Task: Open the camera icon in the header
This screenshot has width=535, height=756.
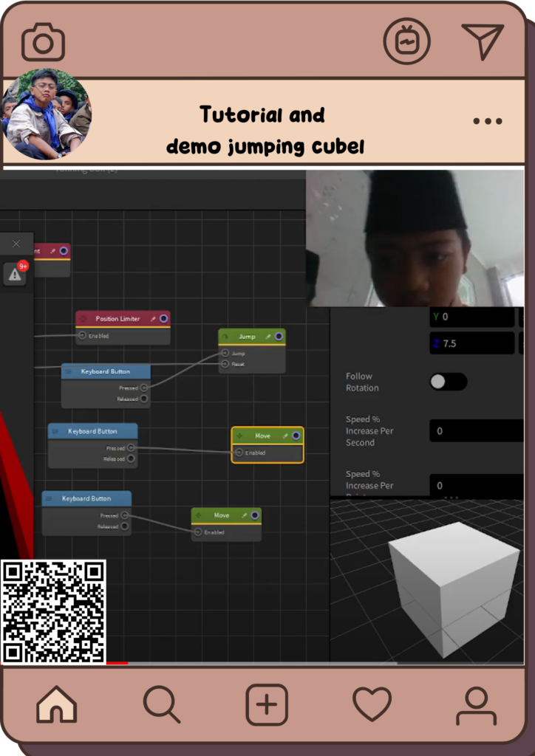Action: point(43,43)
